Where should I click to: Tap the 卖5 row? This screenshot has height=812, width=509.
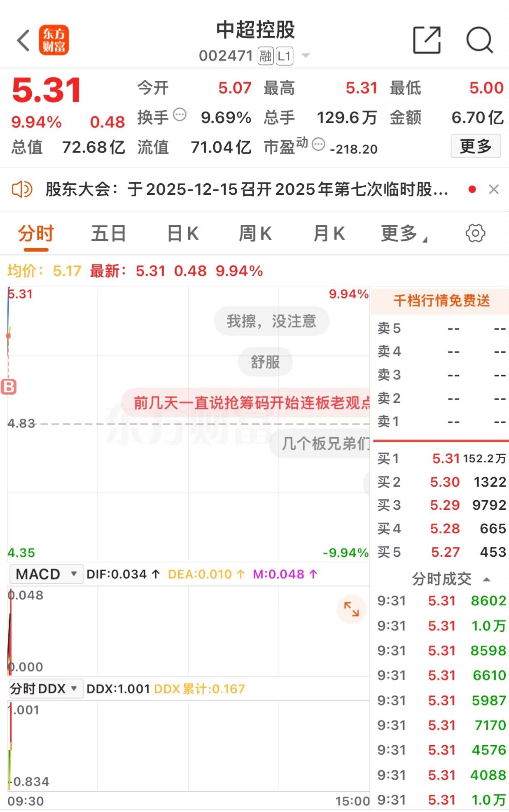[x=441, y=328]
